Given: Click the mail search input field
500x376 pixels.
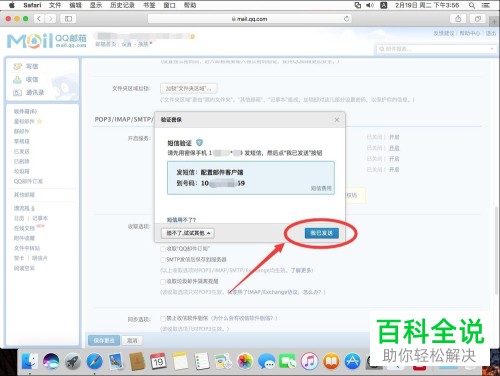Looking at the screenshot, I should click(435, 49).
